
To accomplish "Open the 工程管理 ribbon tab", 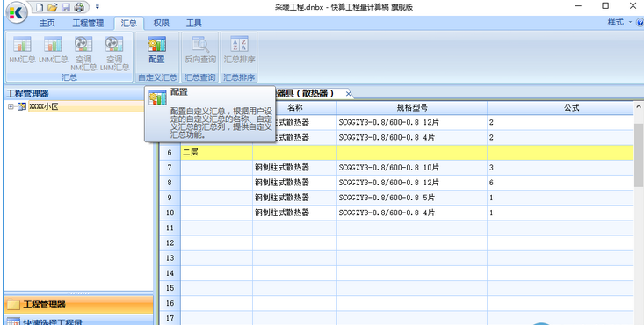I will (x=88, y=23).
